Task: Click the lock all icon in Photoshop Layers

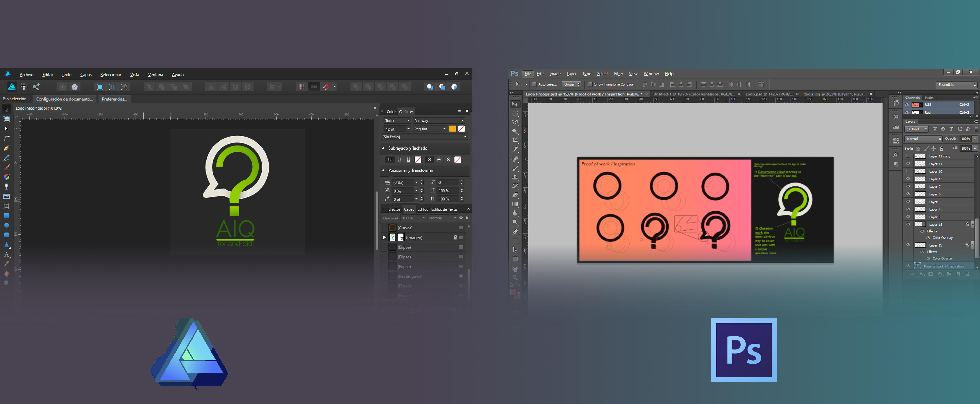Action: click(941, 149)
